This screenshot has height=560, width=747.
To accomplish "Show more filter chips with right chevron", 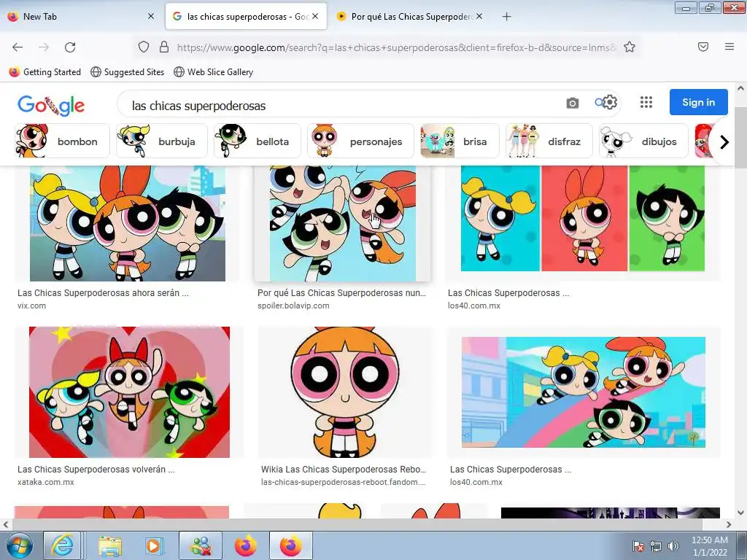I will coord(724,141).
